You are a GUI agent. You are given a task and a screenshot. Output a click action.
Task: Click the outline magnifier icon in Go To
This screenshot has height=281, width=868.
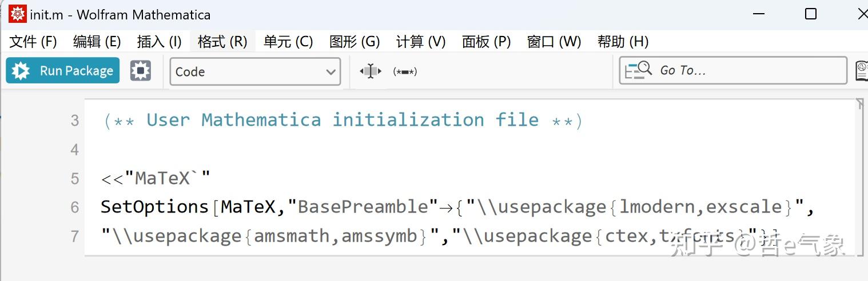638,70
